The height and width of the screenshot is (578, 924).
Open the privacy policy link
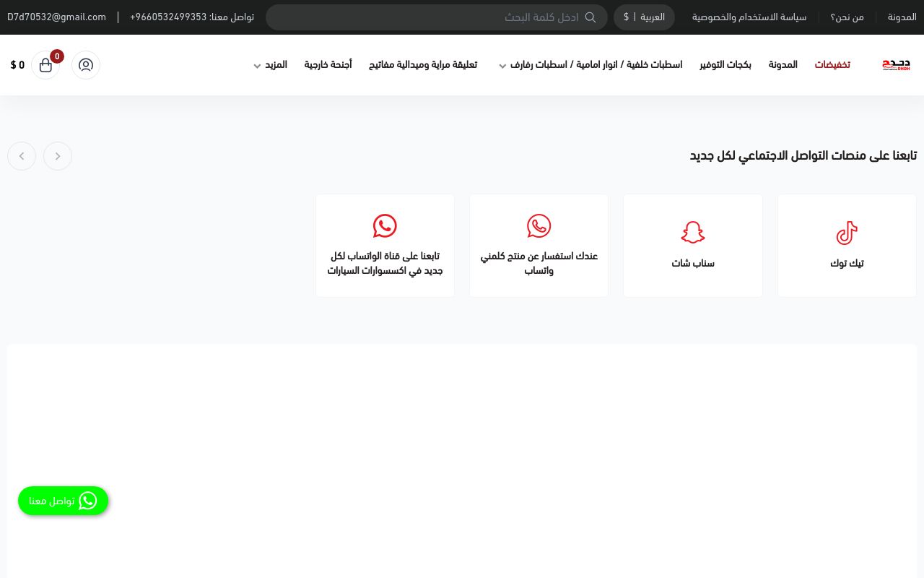pos(749,17)
